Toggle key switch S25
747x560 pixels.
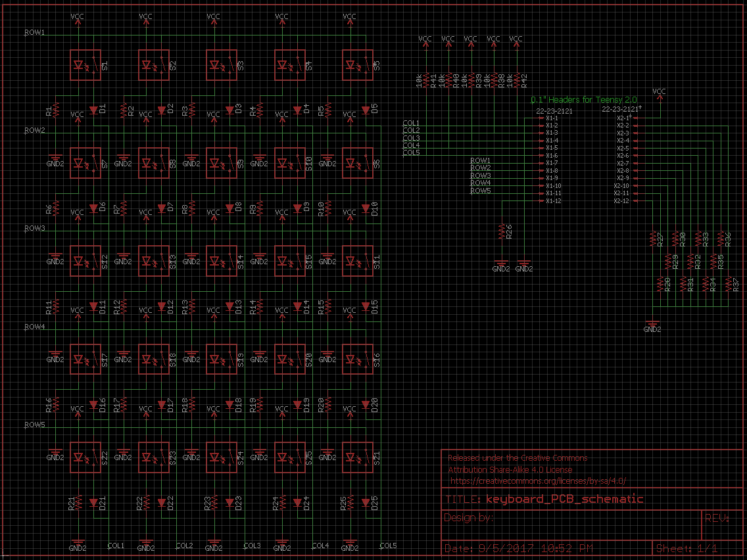[x=289, y=457]
